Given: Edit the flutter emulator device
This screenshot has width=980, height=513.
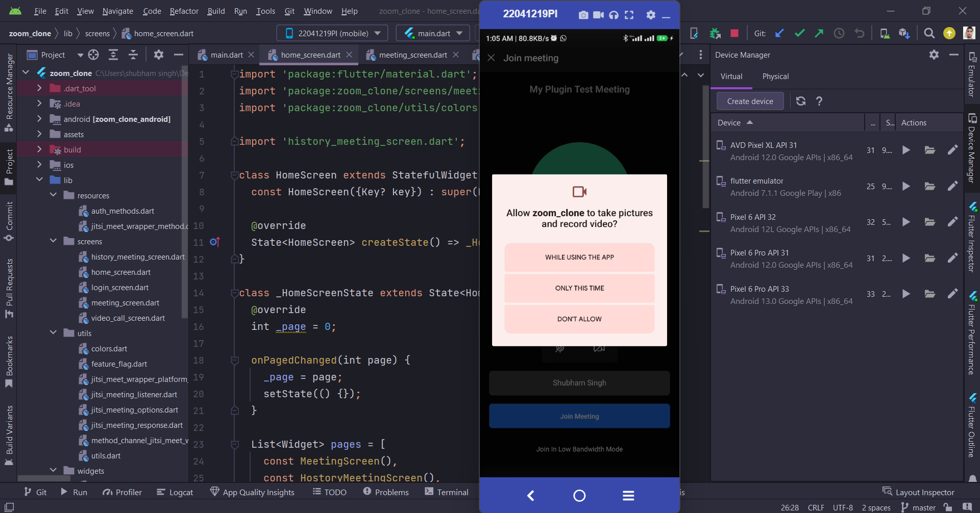Looking at the screenshot, I should (x=952, y=186).
